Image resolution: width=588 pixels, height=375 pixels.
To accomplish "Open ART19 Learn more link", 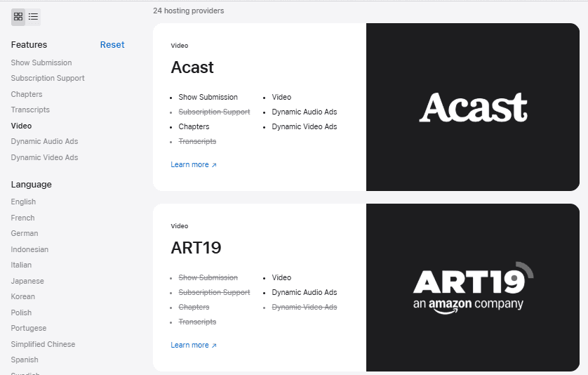I will tap(194, 345).
